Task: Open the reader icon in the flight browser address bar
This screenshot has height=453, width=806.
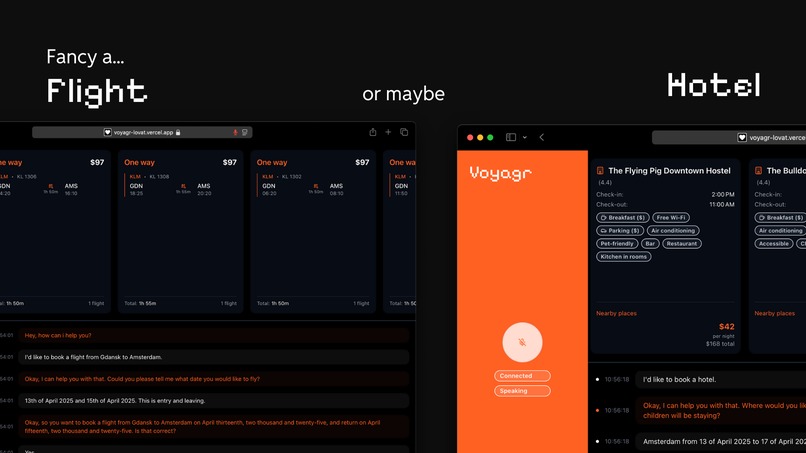Action: [x=245, y=133]
